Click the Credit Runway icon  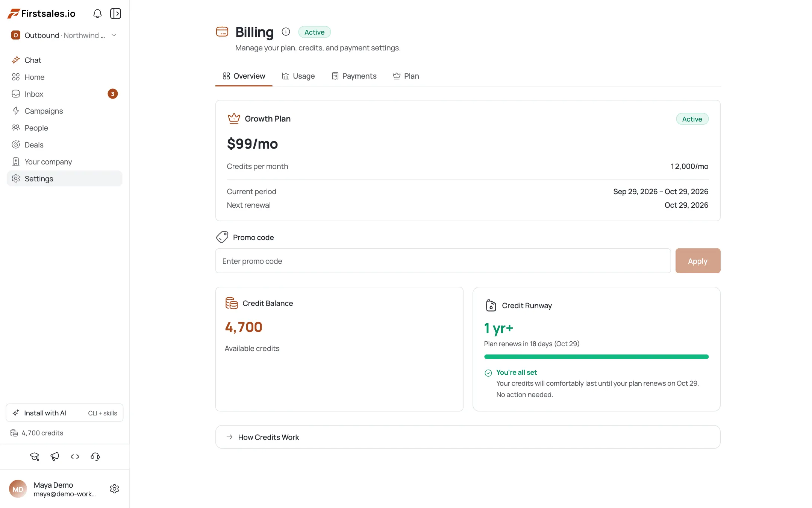coord(491,305)
